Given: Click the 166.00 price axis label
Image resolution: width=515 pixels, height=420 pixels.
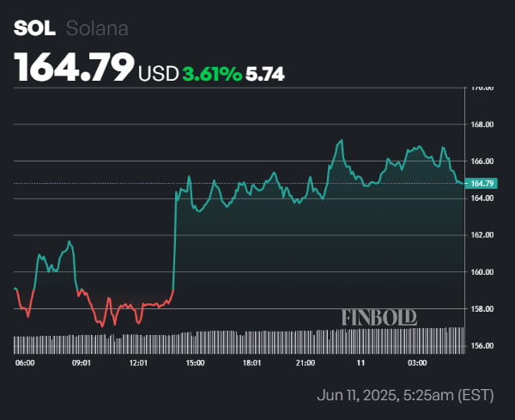Looking at the screenshot, I should click(x=482, y=161).
